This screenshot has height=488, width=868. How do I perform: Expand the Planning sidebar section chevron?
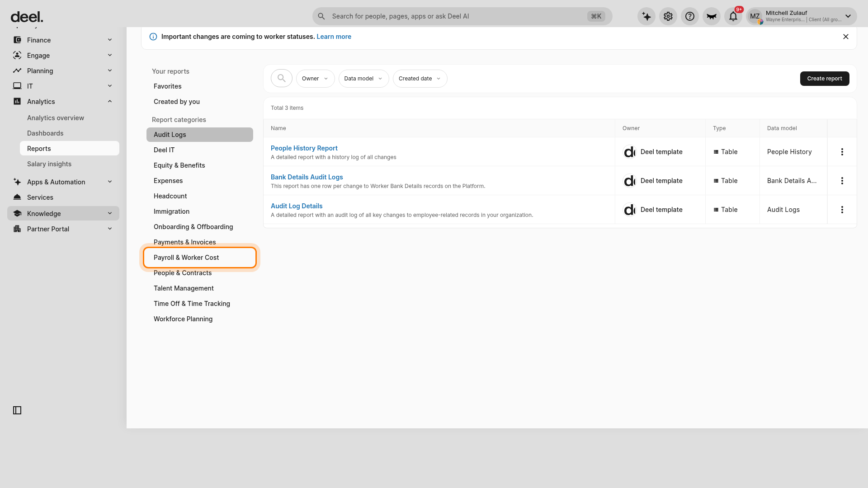110,70
